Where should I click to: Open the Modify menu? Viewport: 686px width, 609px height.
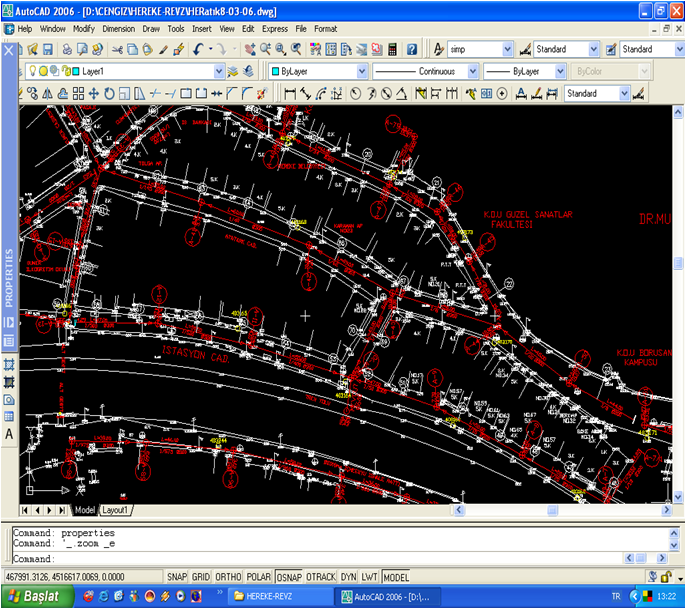pyautogui.click(x=84, y=29)
